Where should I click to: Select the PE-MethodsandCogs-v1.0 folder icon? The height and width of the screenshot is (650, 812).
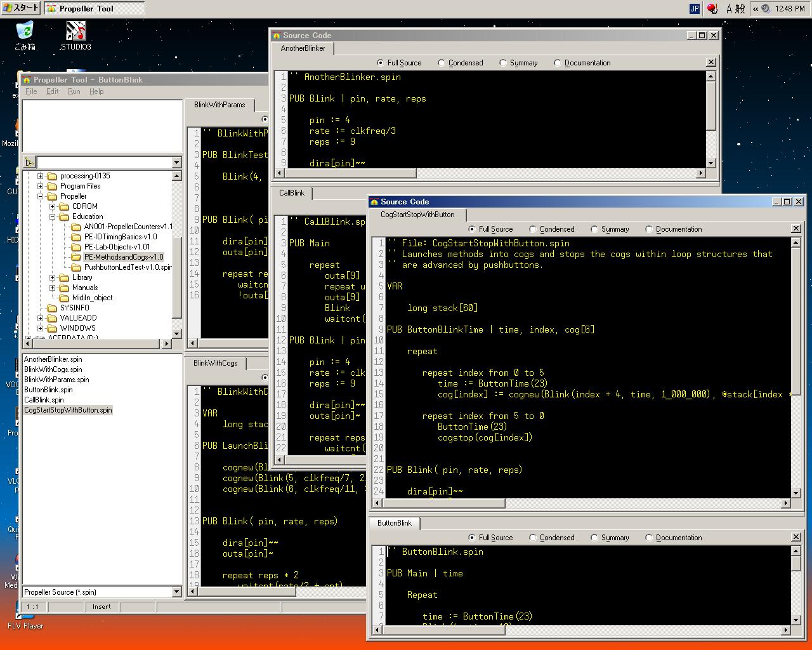pos(76,257)
